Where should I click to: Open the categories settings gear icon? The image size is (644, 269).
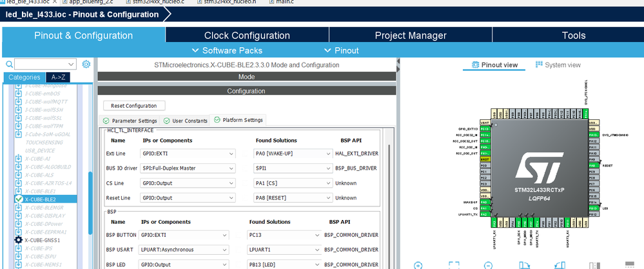86,64
